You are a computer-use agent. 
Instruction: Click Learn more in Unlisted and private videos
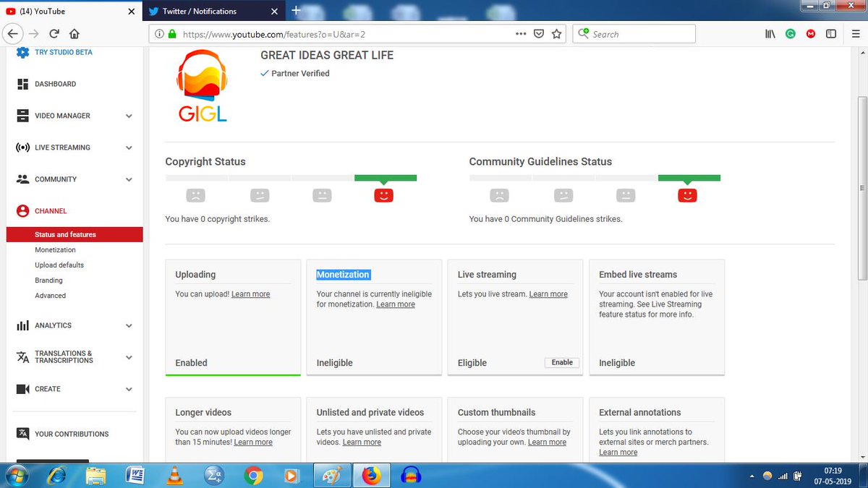[x=362, y=442]
